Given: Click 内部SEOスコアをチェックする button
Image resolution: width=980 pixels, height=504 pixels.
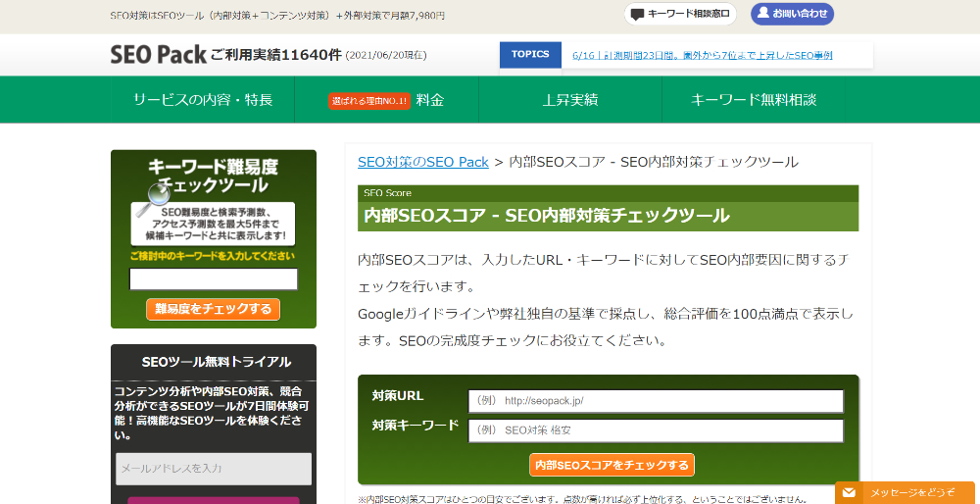Looking at the screenshot, I should pos(612,465).
